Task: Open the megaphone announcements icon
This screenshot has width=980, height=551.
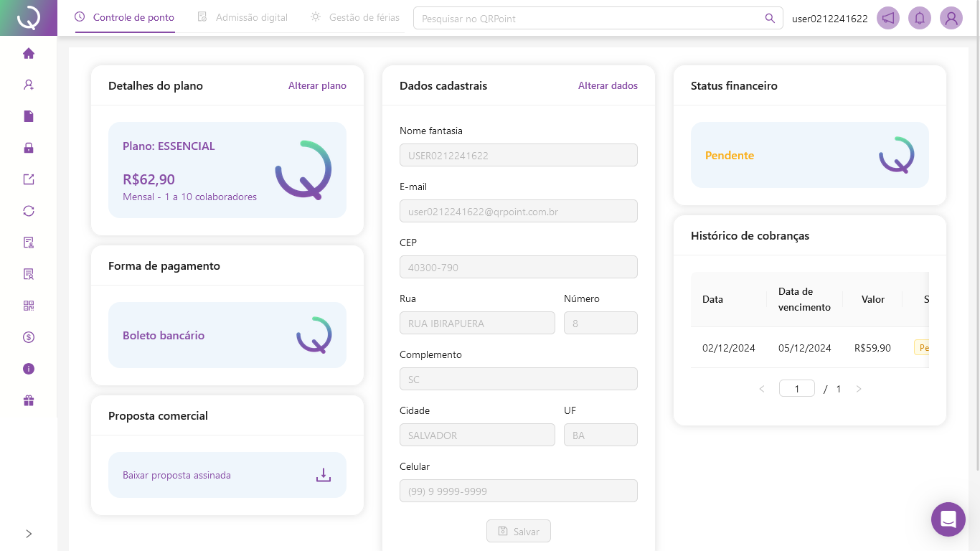Action: pyautogui.click(x=888, y=18)
